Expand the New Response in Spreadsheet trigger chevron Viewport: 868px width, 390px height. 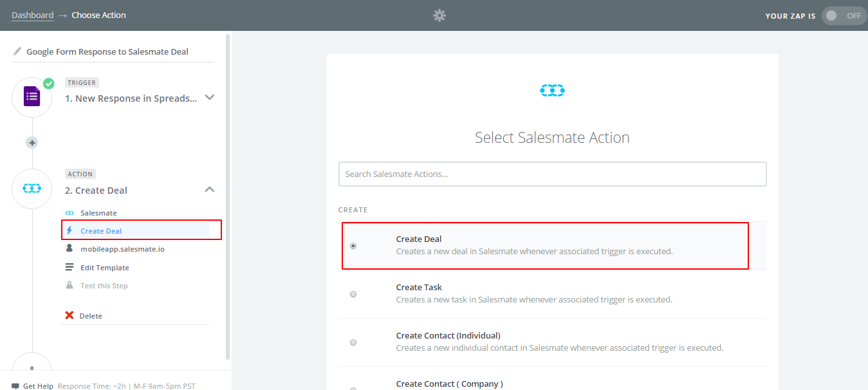click(x=209, y=97)
